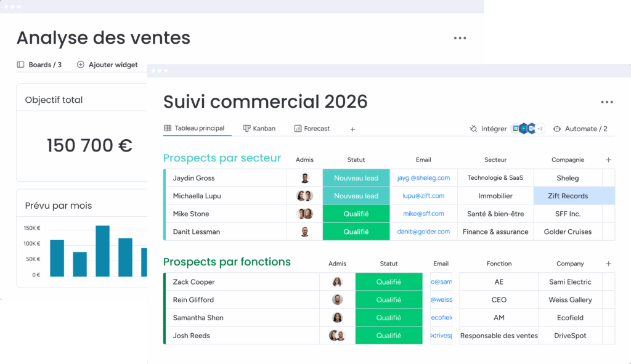Viewport: 631px width, 364px height.
Task: Open the Jaydin Gross item name
Action: point(193,178)
